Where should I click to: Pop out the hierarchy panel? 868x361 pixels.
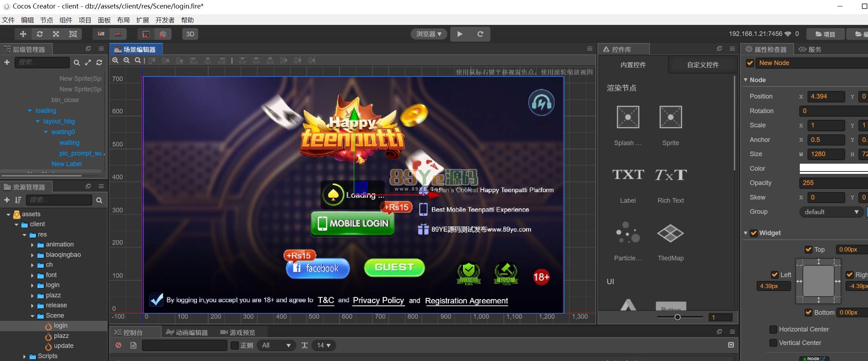tap(88, 49)
